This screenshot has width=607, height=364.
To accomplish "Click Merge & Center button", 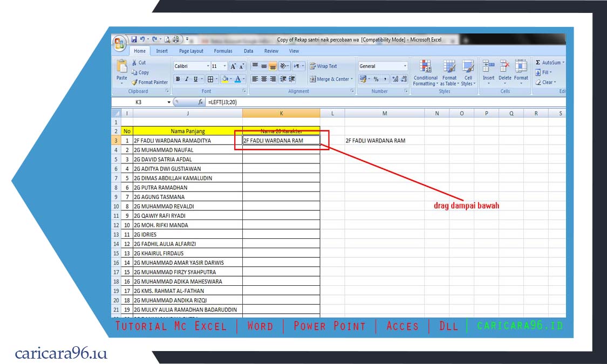I will click(329, 79).
